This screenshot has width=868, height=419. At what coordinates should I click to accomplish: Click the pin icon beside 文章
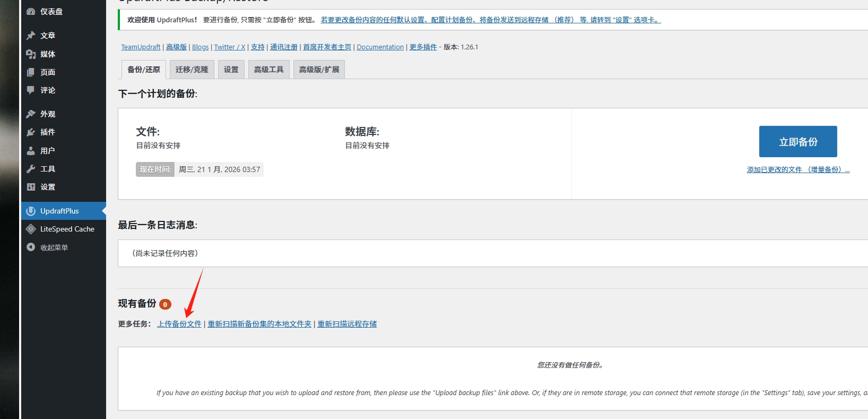(x=31, y=36)
